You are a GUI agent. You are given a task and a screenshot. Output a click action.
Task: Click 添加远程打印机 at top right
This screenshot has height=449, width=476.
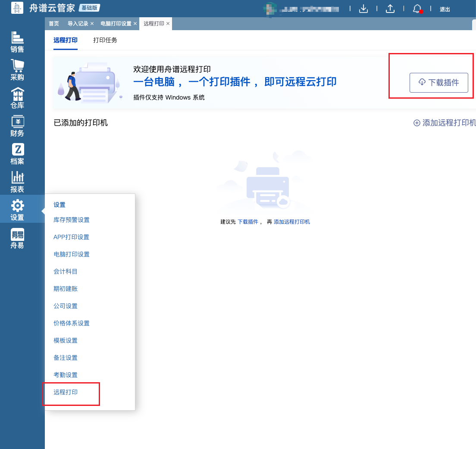click(445, 123)
